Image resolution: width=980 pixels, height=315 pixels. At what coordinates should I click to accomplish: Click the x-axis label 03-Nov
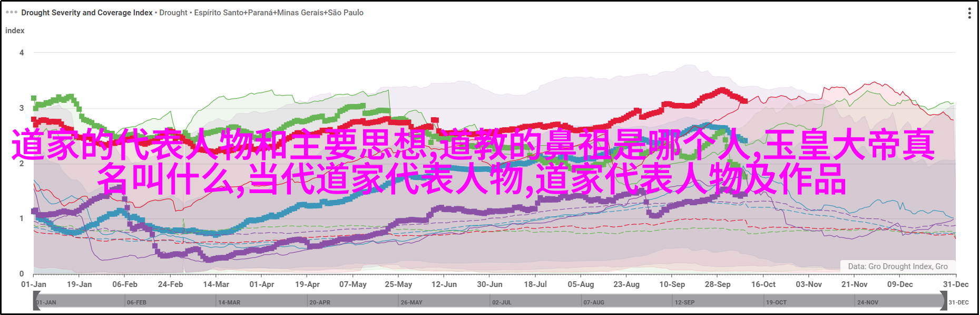tap(809, 284)
